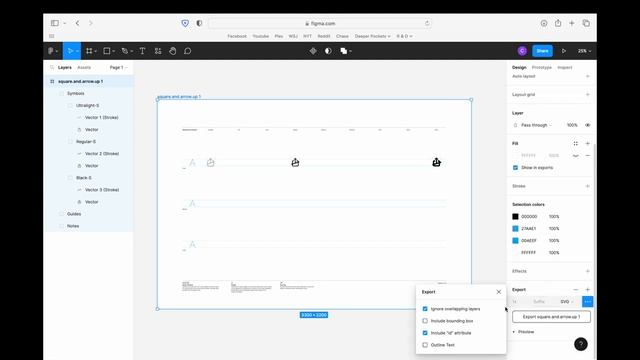
Task: Select the Frame tool
Action: [89, 51]
